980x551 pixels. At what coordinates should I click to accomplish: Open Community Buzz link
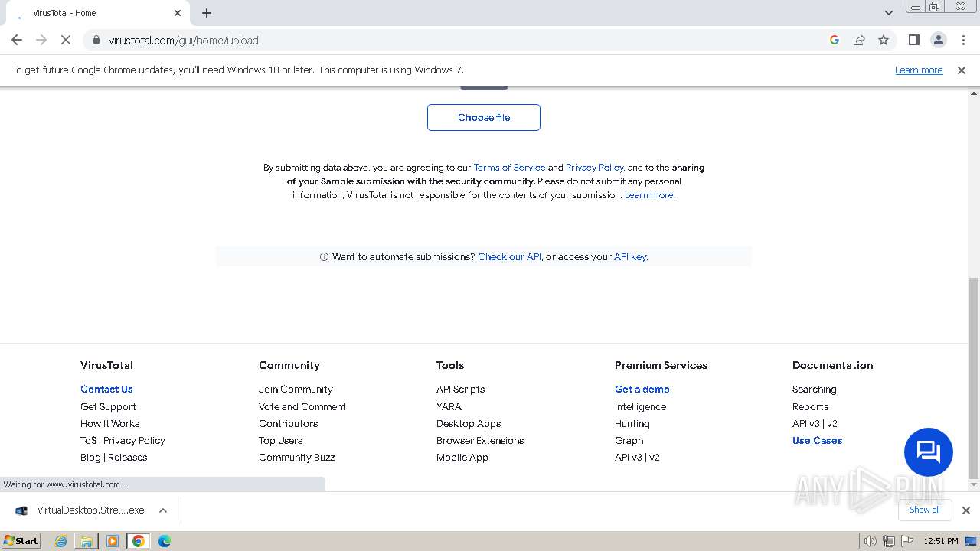pyautogui.click(x=296, y=457)
